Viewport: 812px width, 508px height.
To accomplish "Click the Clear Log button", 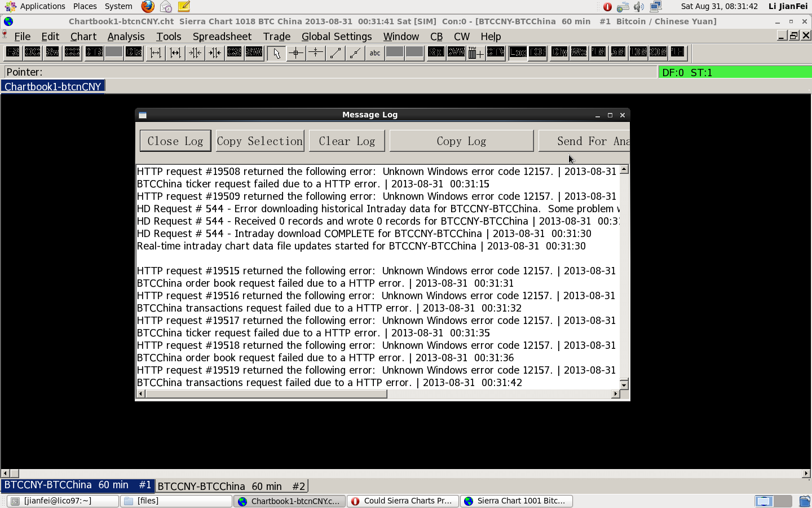I will [x=347, y=141].
